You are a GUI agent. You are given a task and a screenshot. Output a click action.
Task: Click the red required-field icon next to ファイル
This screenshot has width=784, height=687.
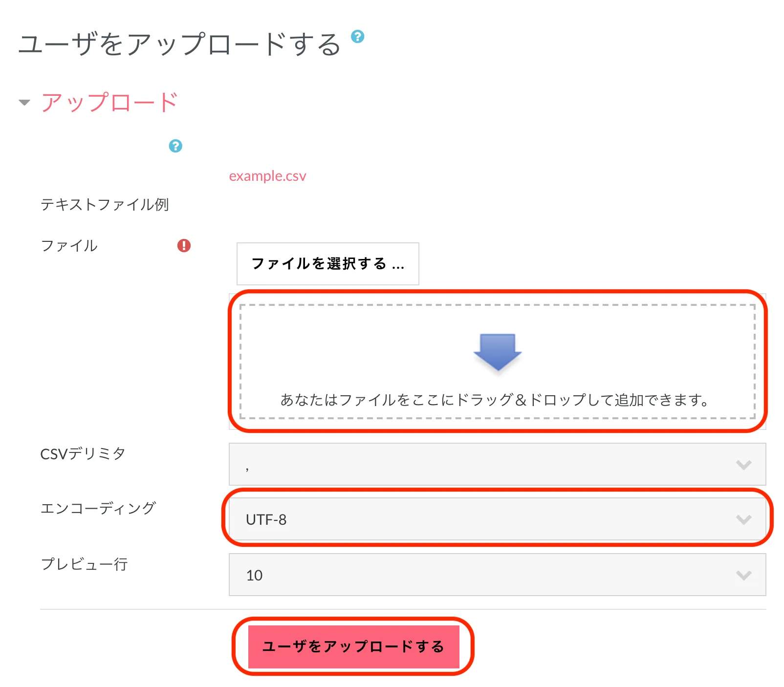tap(184, 245)
